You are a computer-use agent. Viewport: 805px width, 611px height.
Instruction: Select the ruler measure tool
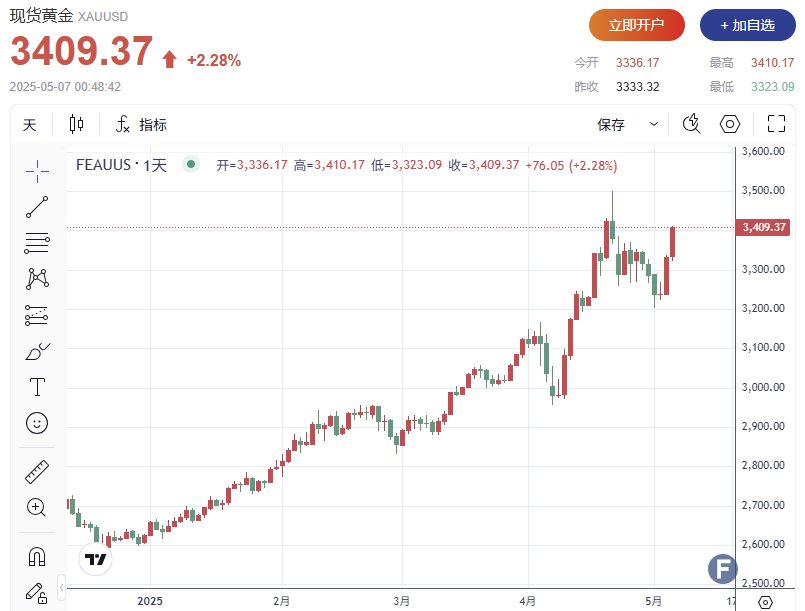(37, 471)
